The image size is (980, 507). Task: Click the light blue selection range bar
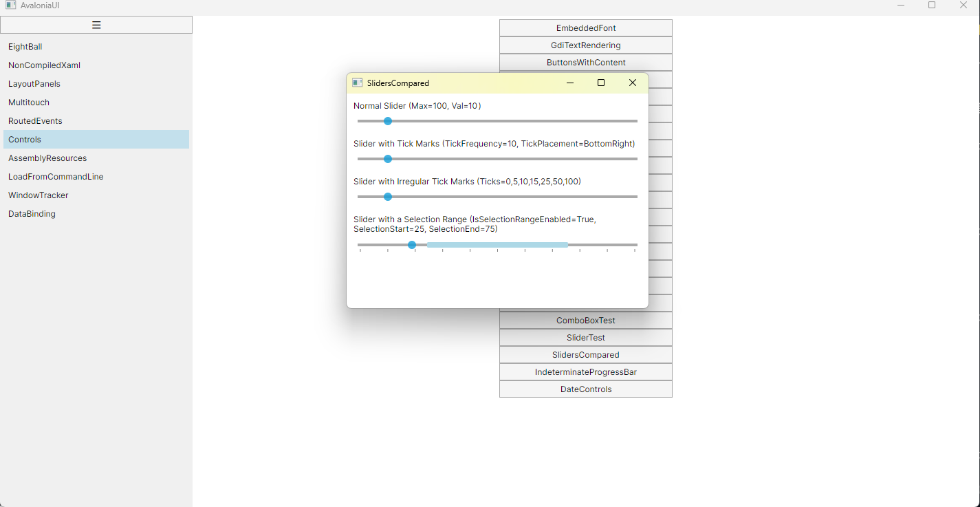(x=497, y=245)
